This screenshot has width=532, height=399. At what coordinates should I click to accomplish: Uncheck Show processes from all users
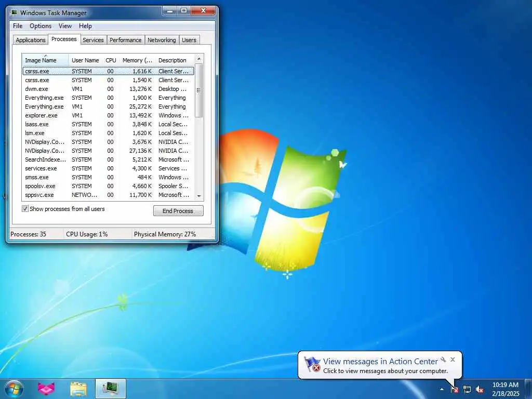pyautogui.click(x=25, y=209)
